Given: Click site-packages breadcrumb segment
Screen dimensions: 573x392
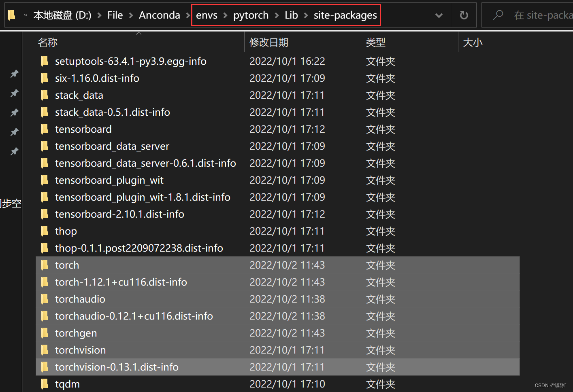Looking at the screenshot, I should [x=345, y=15].
